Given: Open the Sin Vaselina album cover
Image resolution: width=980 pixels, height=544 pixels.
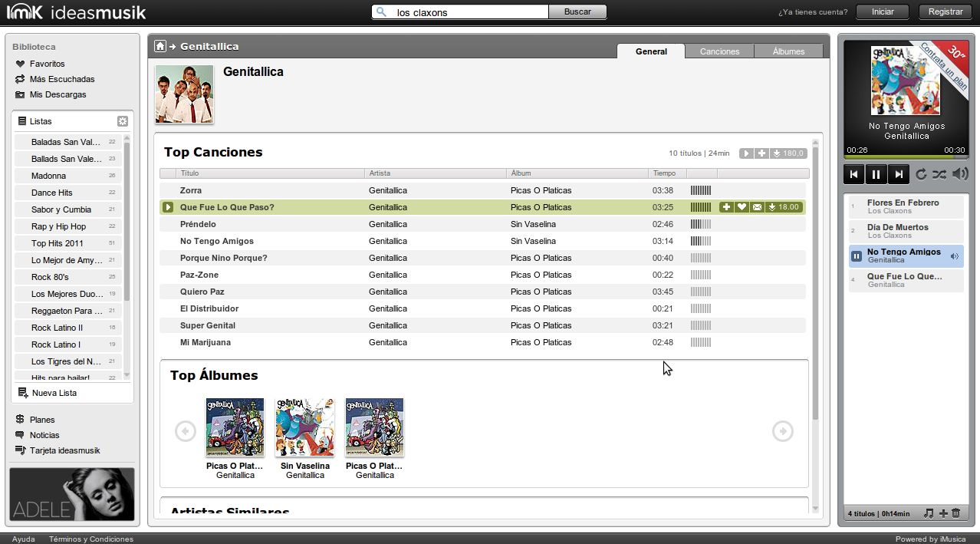Looking at the screenshot, I should tap(305, 427).
